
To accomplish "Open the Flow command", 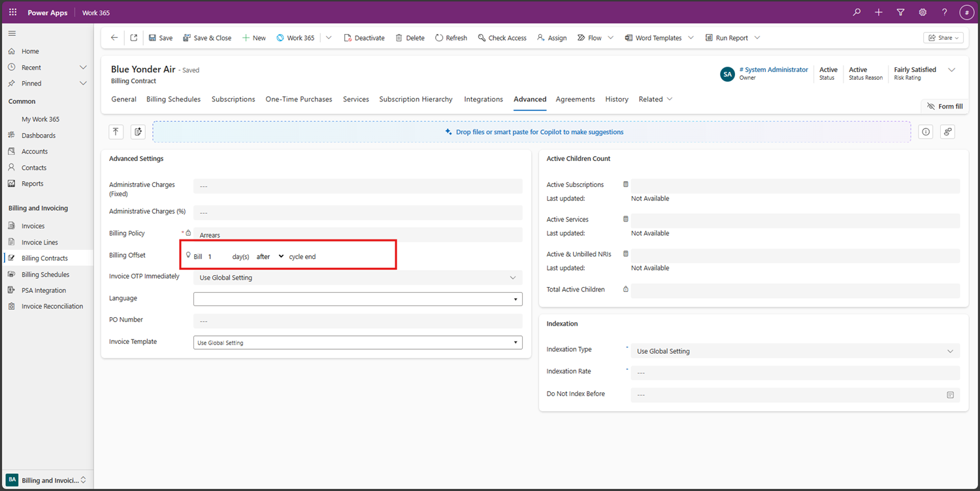I will pyautogui.click(x=589, y=38).
